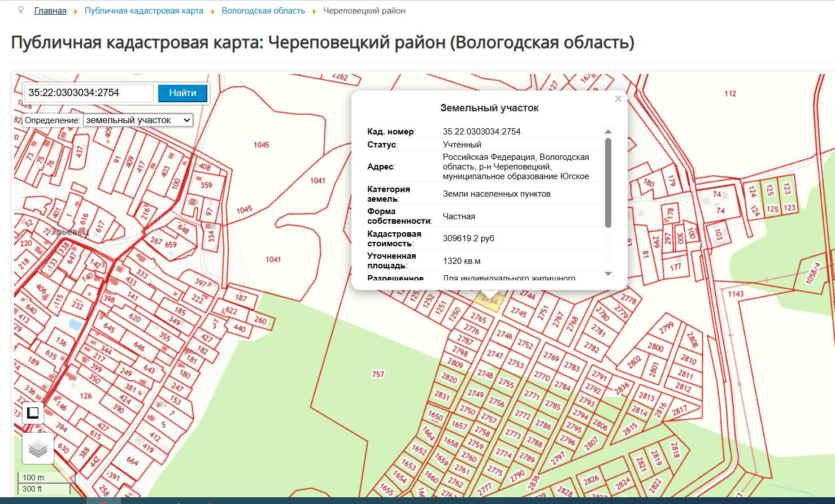Close the Земельный участок info popup
This screenshot has width=835, height=504.
click(618, 99)
